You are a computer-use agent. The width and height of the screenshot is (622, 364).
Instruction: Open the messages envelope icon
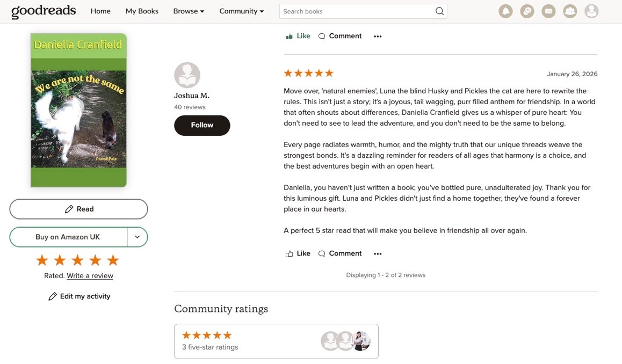[x=548, y=11]
